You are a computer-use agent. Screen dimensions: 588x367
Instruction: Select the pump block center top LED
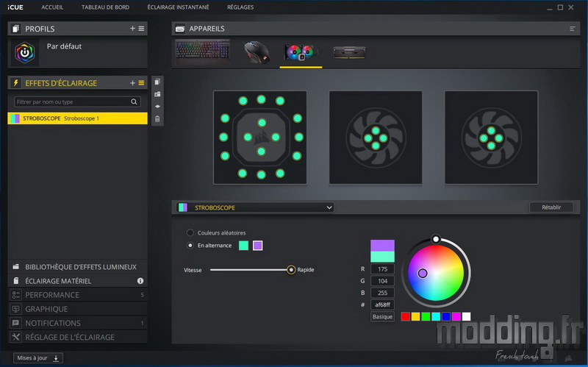[x=262, y=123]
